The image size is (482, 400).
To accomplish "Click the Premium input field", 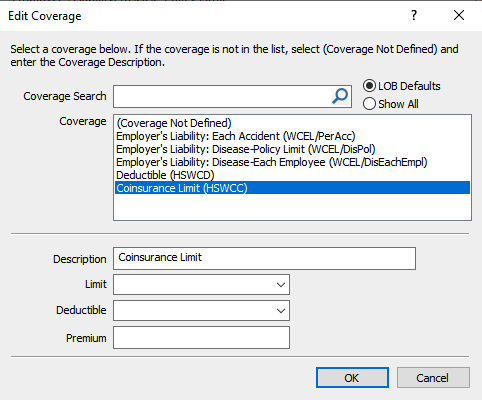I will (201, 338).
